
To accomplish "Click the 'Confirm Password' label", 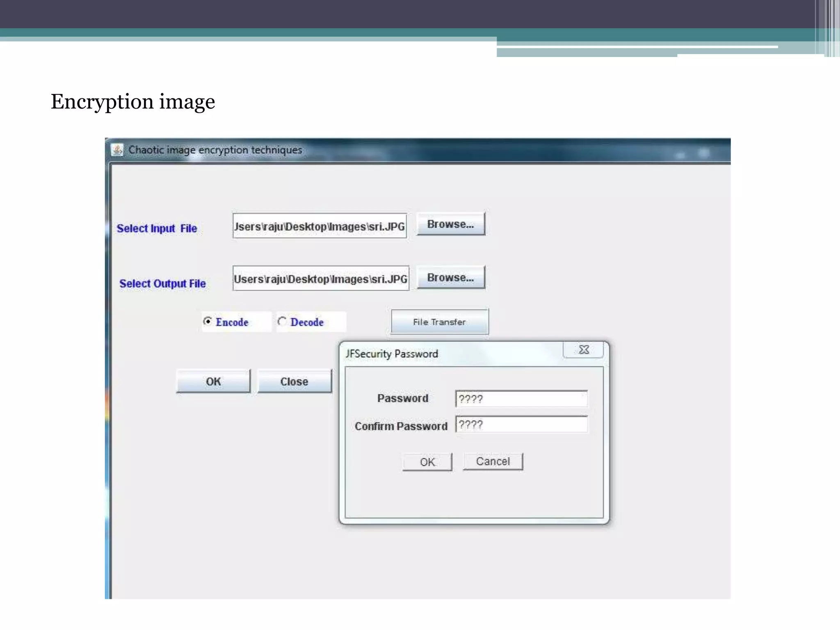I will [x=401, y=426].
